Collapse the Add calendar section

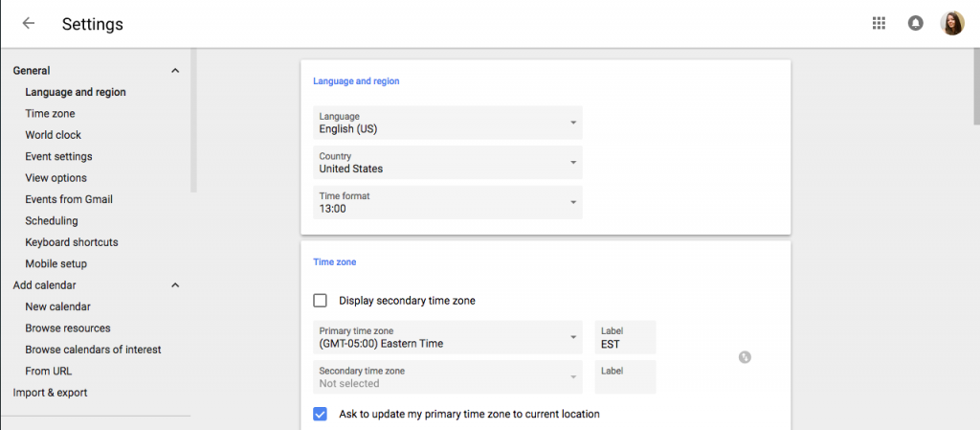pyautogui.click(x=175, y=285)
